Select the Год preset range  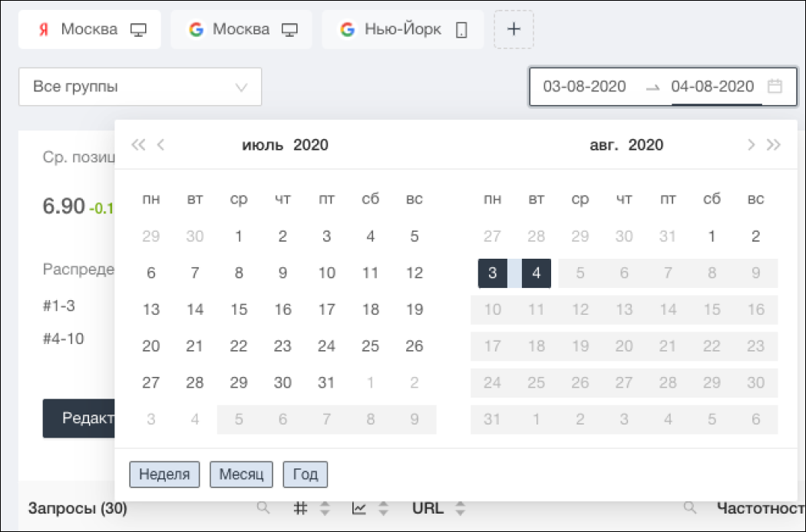306,474
